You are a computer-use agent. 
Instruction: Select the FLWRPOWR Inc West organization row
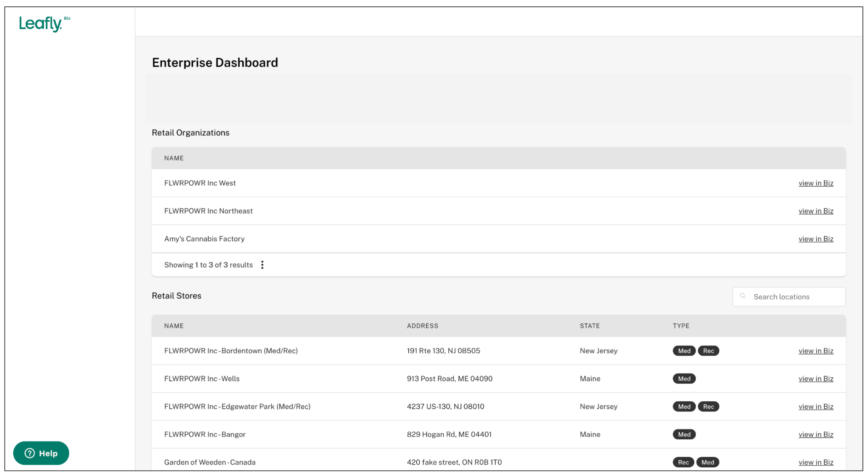click(200, 183)
